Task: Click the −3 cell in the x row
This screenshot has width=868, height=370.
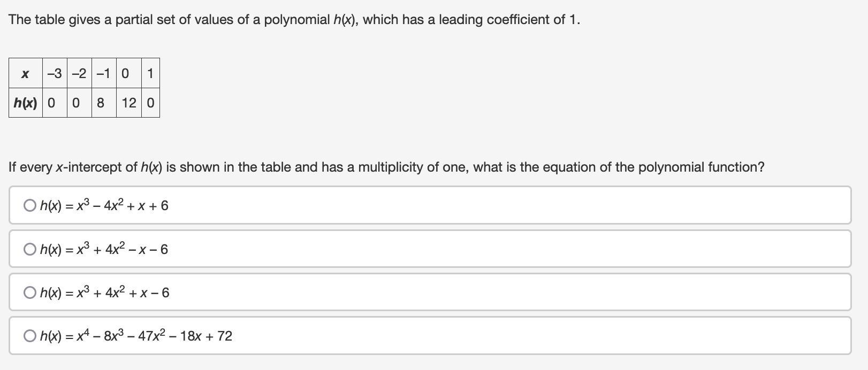Action: click(x=55, y=74)
